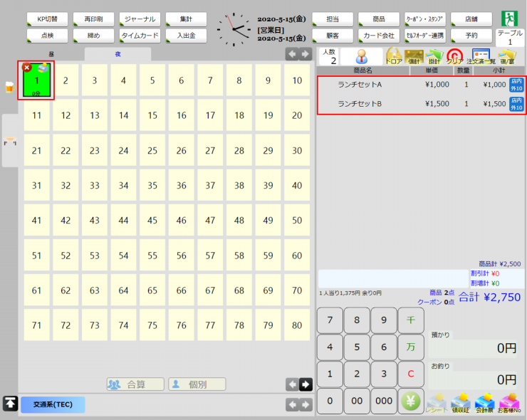Toggle the 個別 individual billing mode

197,384
